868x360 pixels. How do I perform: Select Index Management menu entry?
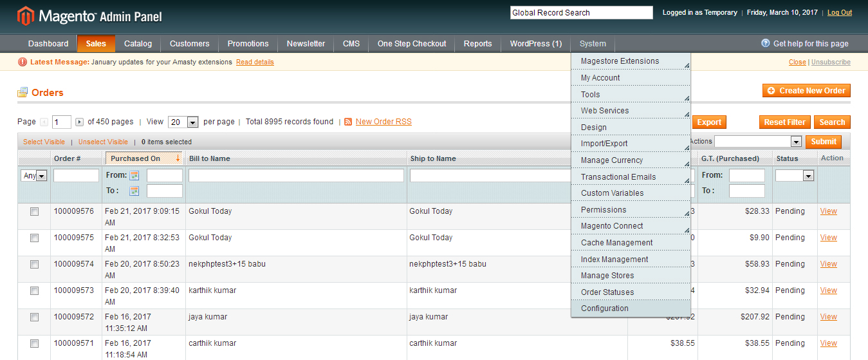tap(631, 260)
